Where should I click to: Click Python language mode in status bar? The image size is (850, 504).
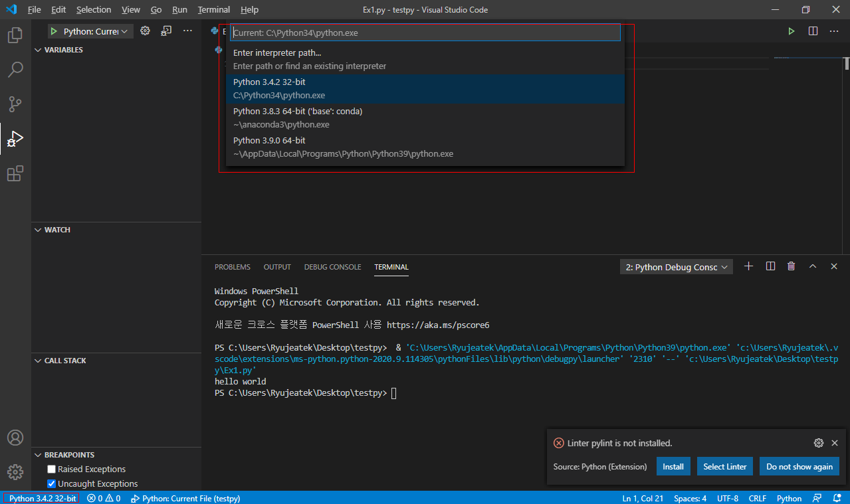[x=789, y=498]
